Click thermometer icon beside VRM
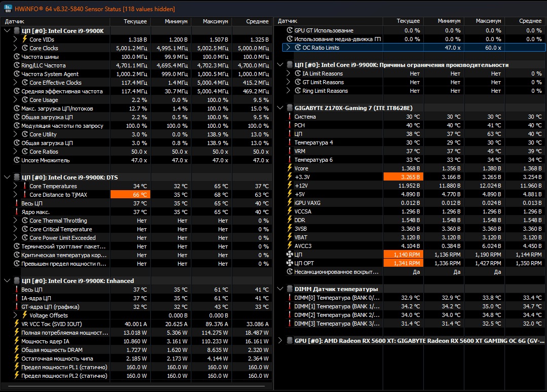Image resolution: width=547 pixels, height=392 pixels. (x=290, y=151)
